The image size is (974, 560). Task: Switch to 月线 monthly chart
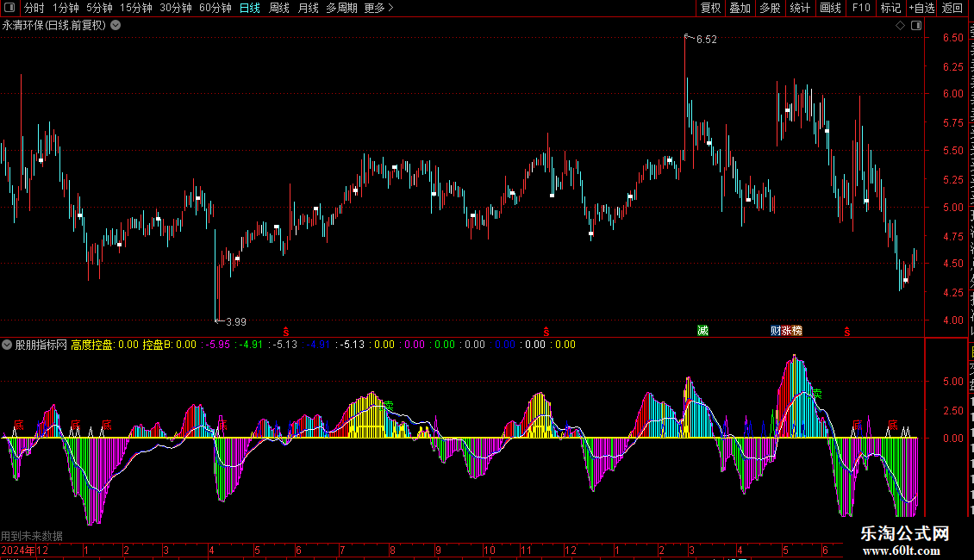[x=308, y=8]
